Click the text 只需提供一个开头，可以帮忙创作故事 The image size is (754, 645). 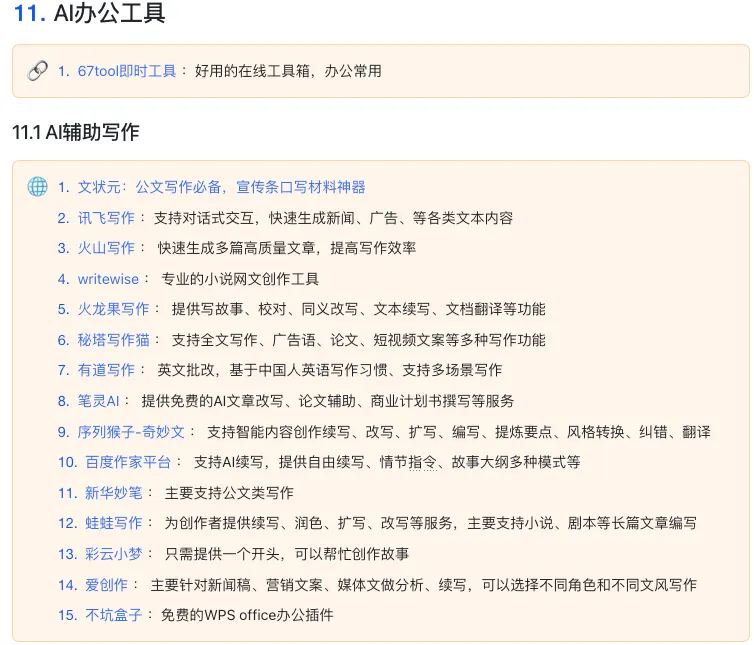[x=287, y=554]
